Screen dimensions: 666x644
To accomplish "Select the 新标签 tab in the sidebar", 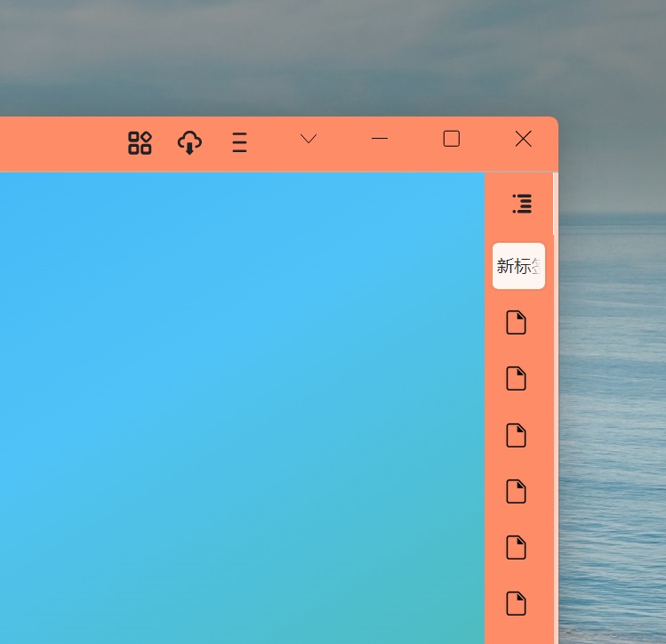I will [x=518, y=266].
